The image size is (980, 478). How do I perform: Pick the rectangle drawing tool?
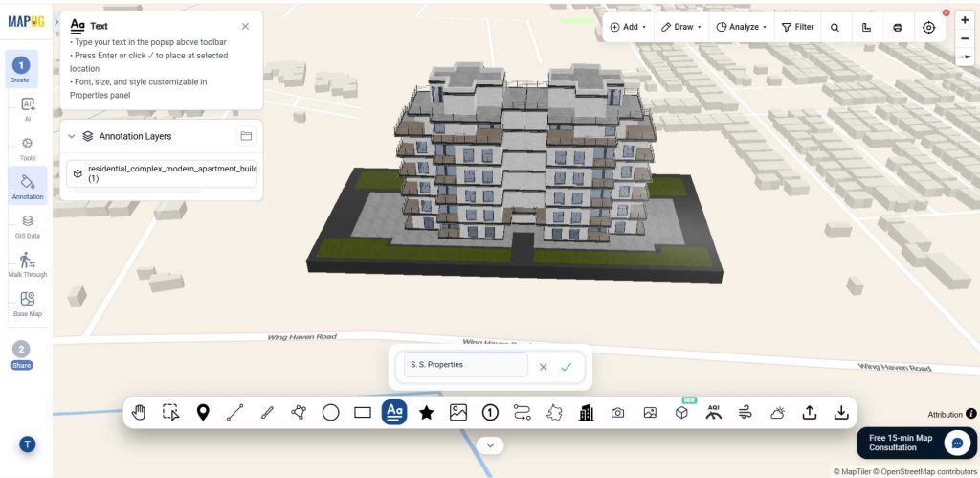click(x=363, y=412)
